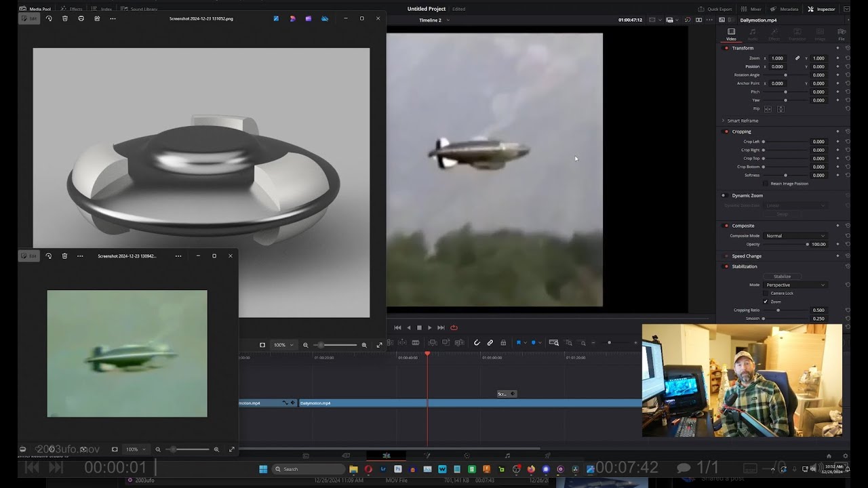Image resolution: width=868 pixels, height=488 pixels.
Task: Switch to the File inspector tab
Action: click(842, 34)
